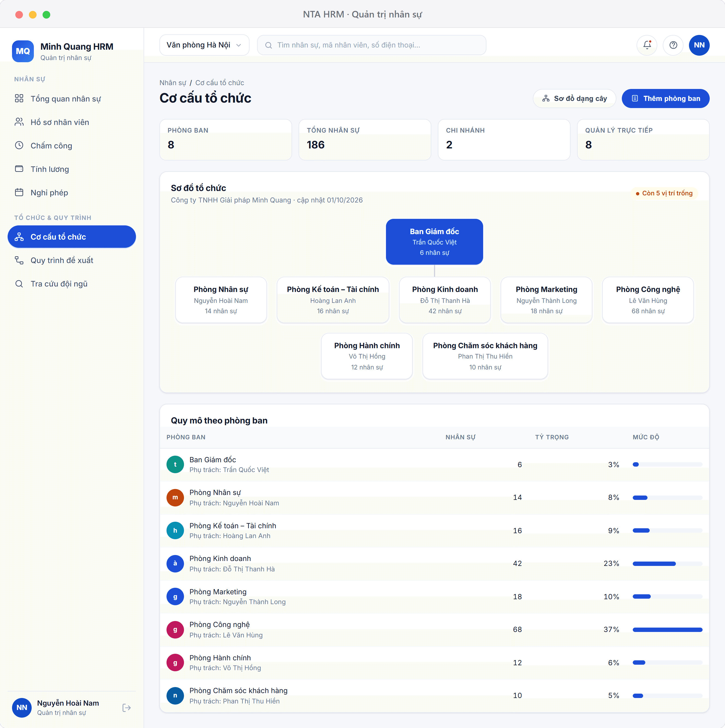Click the MQ company logo
This screenshot has height=728, width=725.
point(23,51)
